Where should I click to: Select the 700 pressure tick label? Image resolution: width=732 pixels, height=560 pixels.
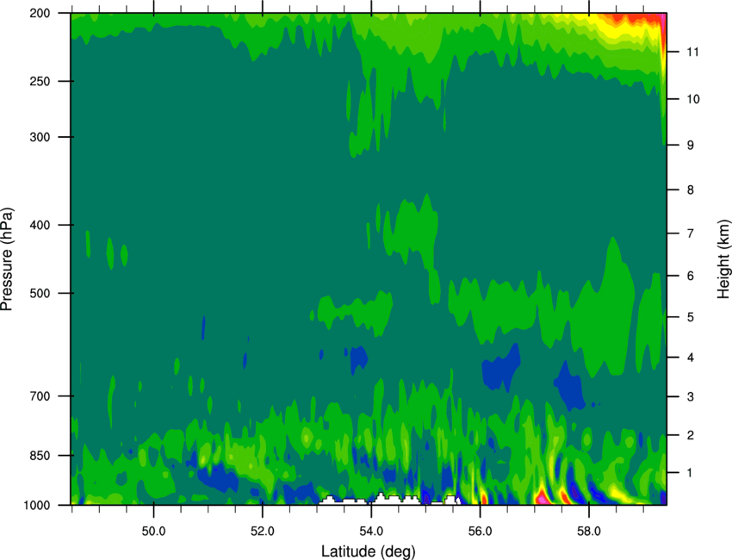click(x=40, y=396)
